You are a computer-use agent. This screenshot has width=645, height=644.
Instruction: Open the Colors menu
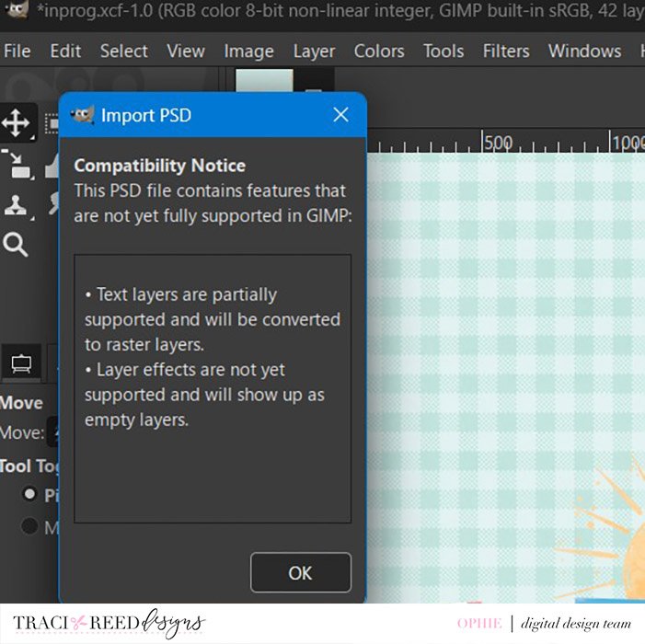click(x=379, y=52)
